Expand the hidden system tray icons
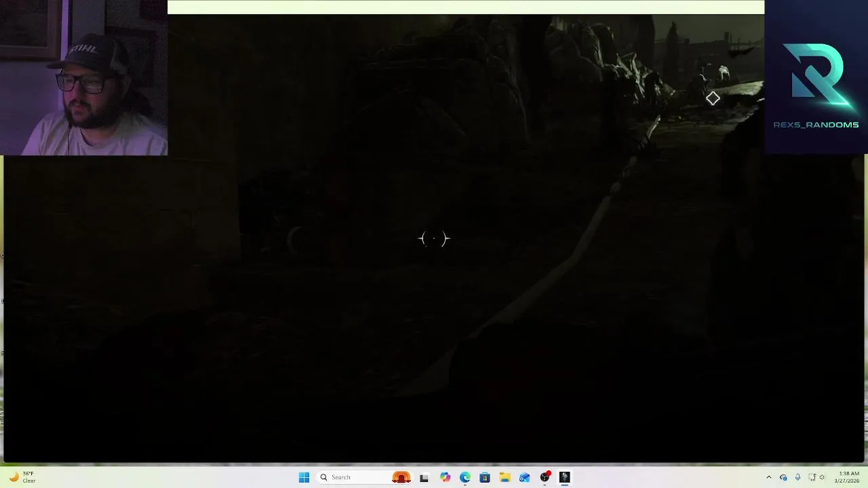 click(x=768, y=477)
